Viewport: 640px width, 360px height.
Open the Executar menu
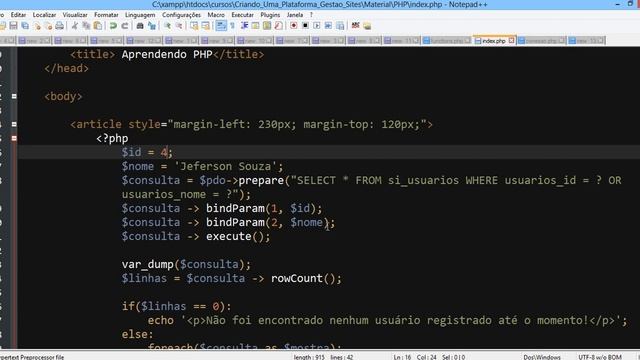[242, 15]
